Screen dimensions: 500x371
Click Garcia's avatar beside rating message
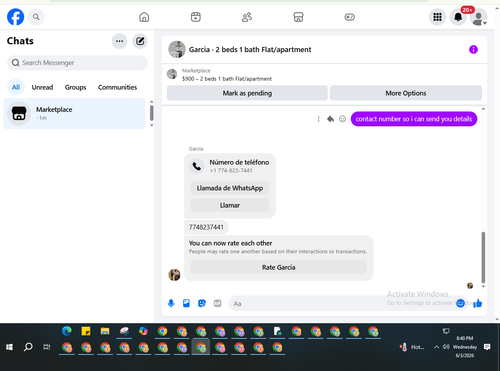174,275
